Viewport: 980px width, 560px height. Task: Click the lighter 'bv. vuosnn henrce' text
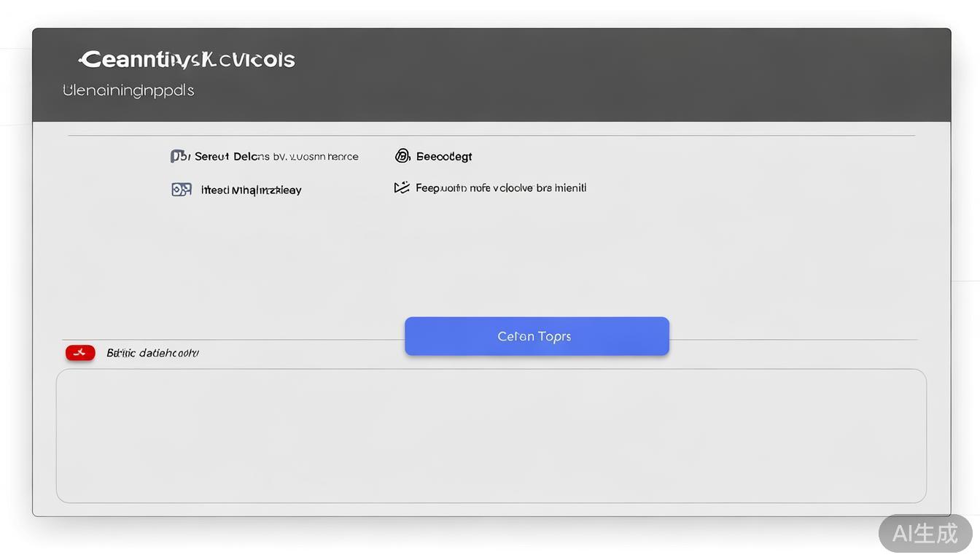point(316,157)
